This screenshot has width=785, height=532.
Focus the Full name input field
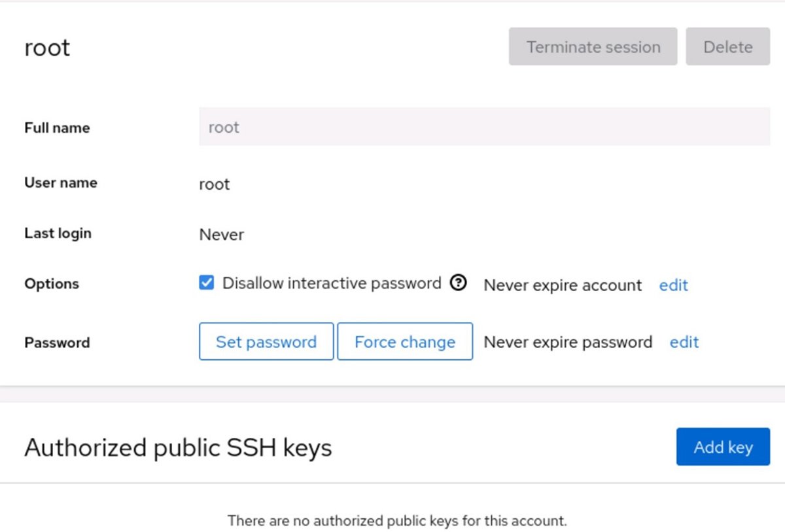pyautogui.click(x=484, y=127)
